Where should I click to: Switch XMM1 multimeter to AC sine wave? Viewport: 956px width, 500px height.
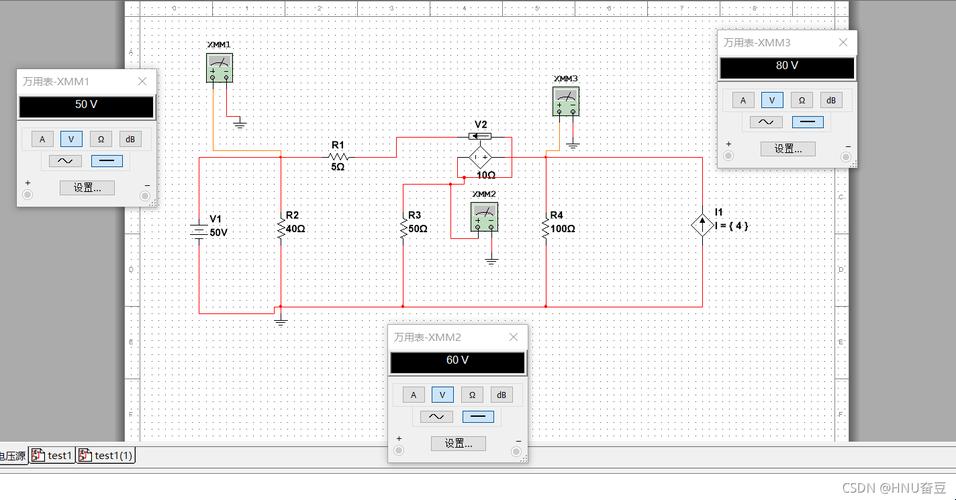click(x=65, y=161)
